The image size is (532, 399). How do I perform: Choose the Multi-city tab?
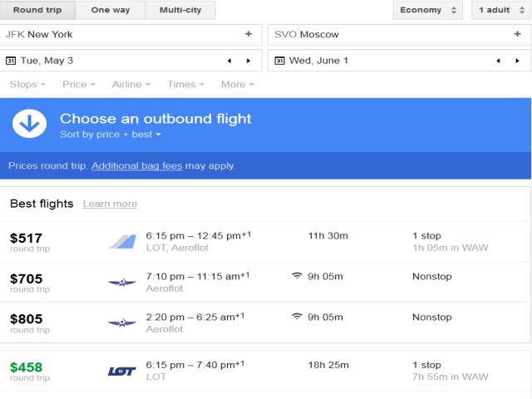pyautogui.click(x=180, y=10)
